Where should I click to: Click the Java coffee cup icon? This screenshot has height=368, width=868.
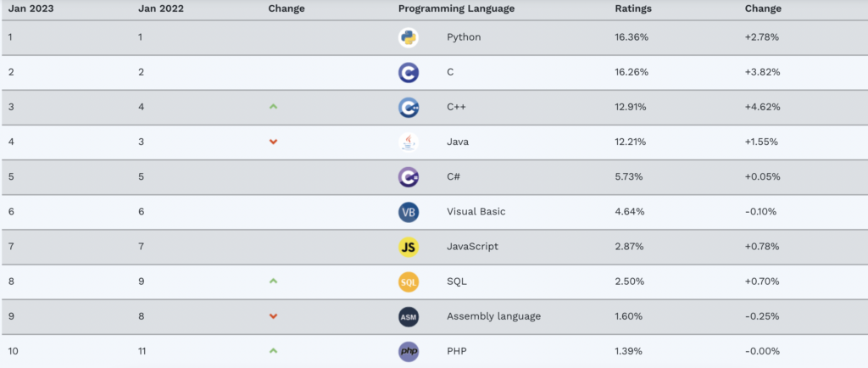click(x=409, y=142)
